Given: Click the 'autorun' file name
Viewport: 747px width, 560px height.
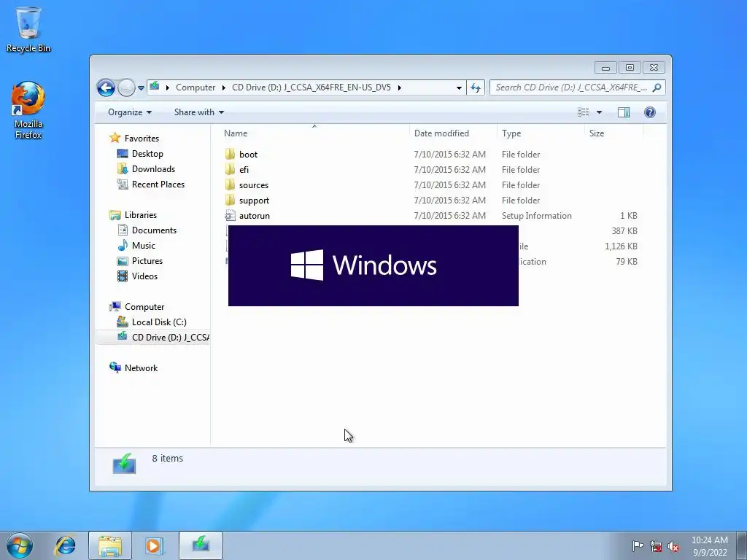Looking at the screenshot, I should click(x=255, y=216).
